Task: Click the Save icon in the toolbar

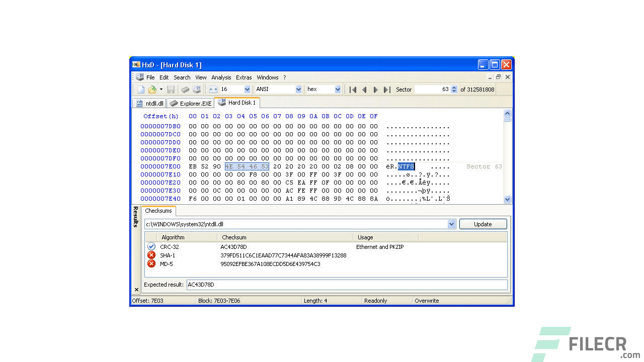Action: click(x=171, y=89)
